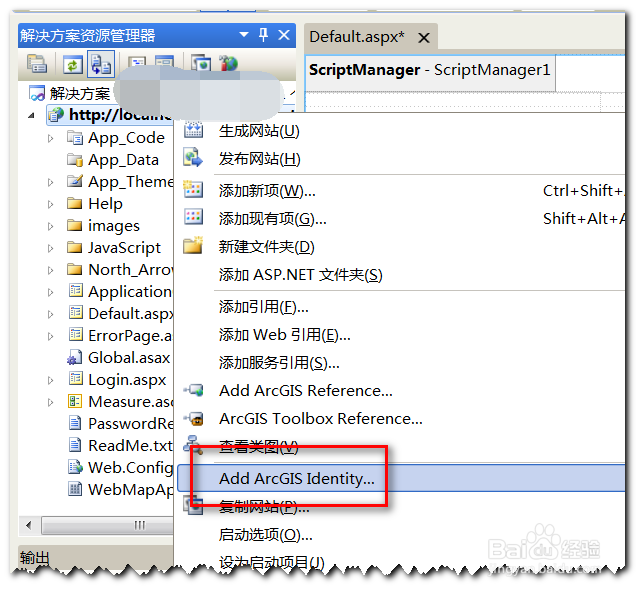Close the Default.aspx tab

pyautogui.click(x=424, y=38)
